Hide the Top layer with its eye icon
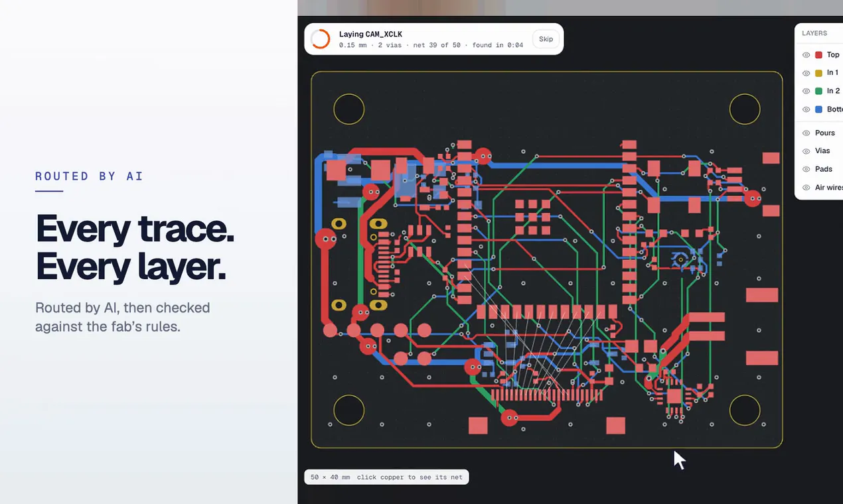The width and height of the screenshot is (843, 504). click(x=806, y=55)
